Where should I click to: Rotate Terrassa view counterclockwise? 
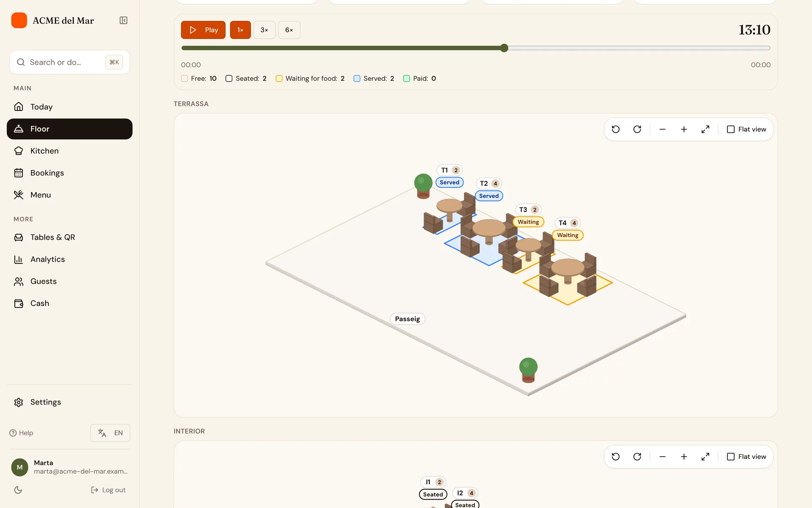[x=616, y=129]
